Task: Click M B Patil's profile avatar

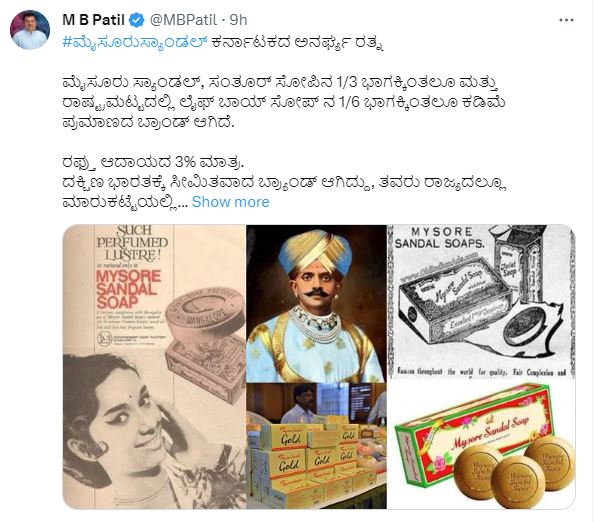Action: click(30, 30)
